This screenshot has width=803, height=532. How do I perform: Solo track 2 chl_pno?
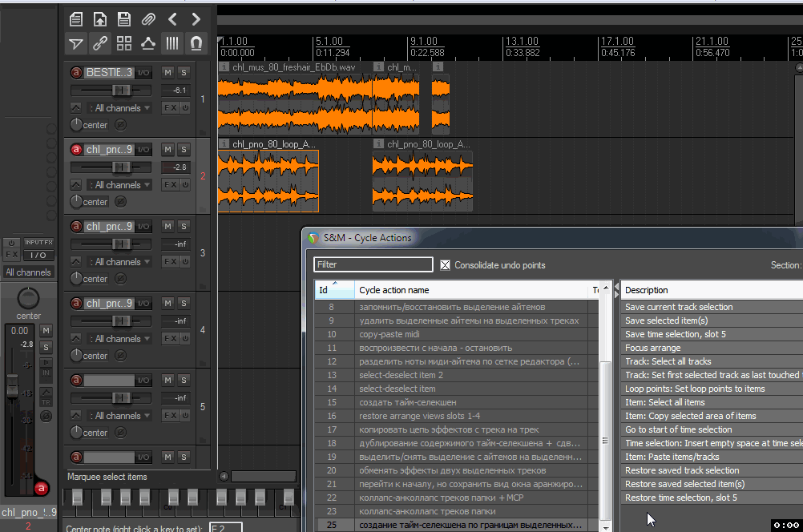pos(184,150)
